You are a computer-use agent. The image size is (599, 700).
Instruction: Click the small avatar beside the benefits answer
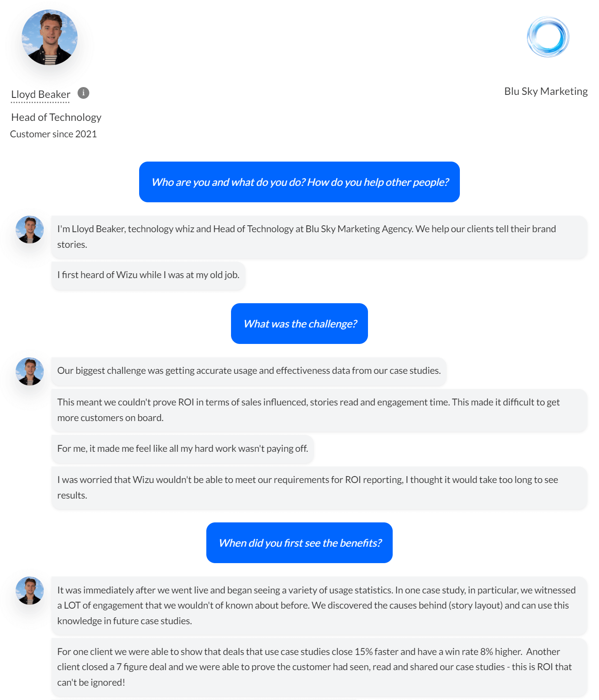point(30,590)
